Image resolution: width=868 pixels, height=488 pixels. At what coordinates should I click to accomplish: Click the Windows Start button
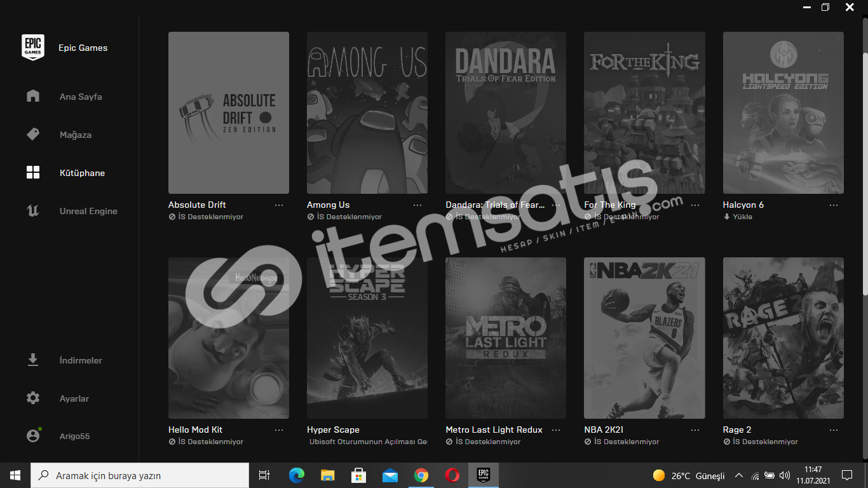point(15,475)
